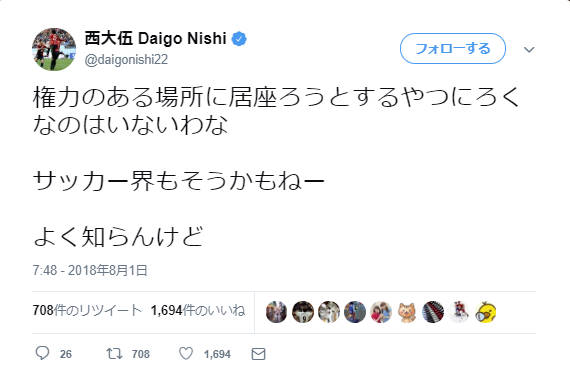View the 1,694件のいいね list
The width and height of the screenshot is (570, 385).
coord(198,310)
